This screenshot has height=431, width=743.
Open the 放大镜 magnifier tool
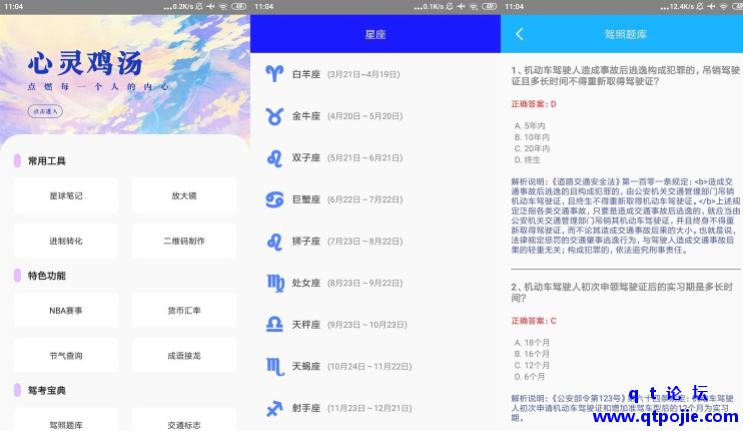point(183,196)
